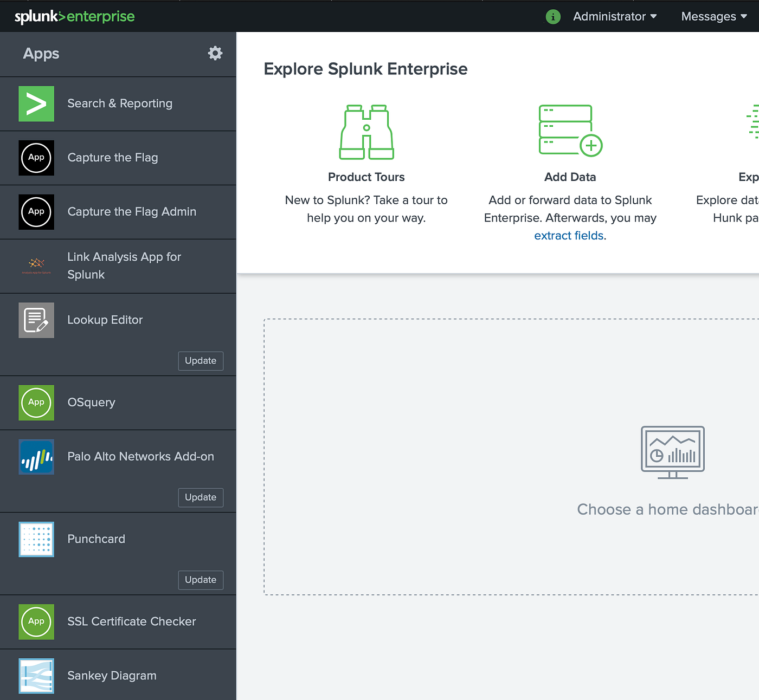The image size is (759, 700).
Task: Open Link Analysis App for Splunk
Action: click(x=124, y=265)
